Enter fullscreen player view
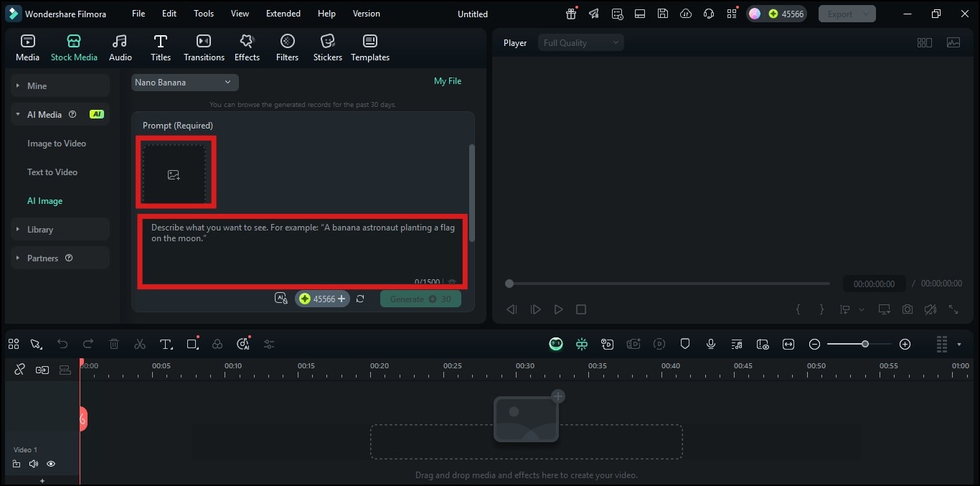The height and width of the screenshot is (486, 980). (953, 309)
